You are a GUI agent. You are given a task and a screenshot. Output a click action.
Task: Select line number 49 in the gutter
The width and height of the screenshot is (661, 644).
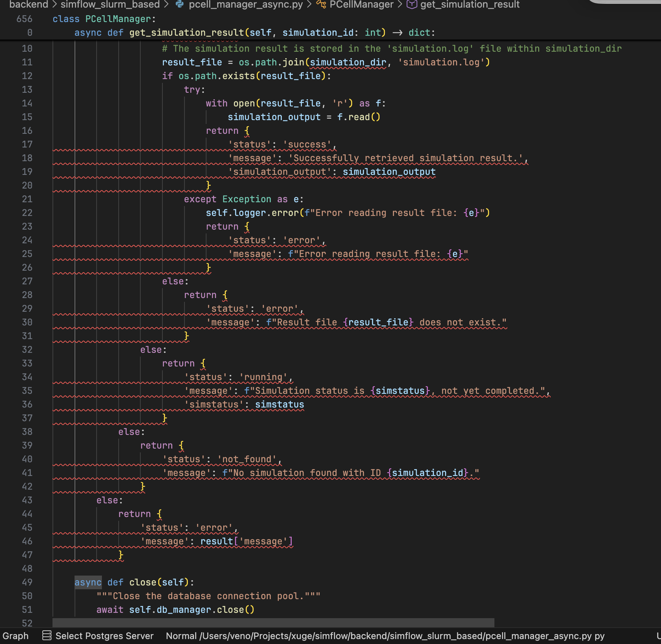tap(27, 582)
